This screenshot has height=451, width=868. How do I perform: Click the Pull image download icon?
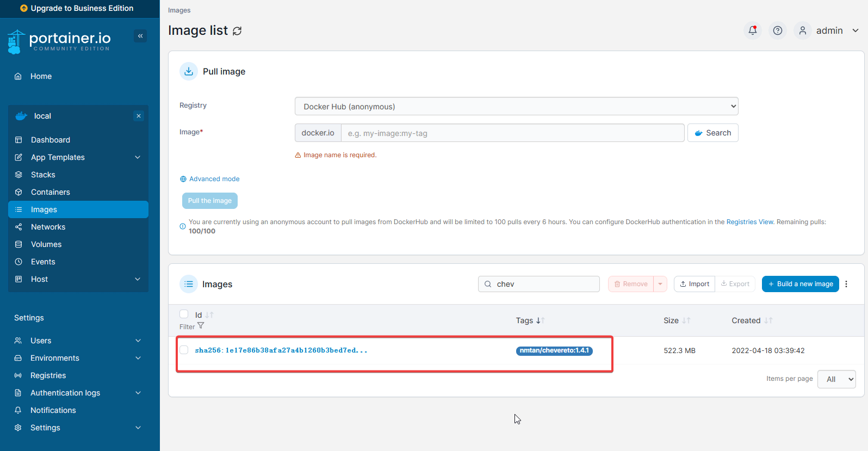pos(189,71)
